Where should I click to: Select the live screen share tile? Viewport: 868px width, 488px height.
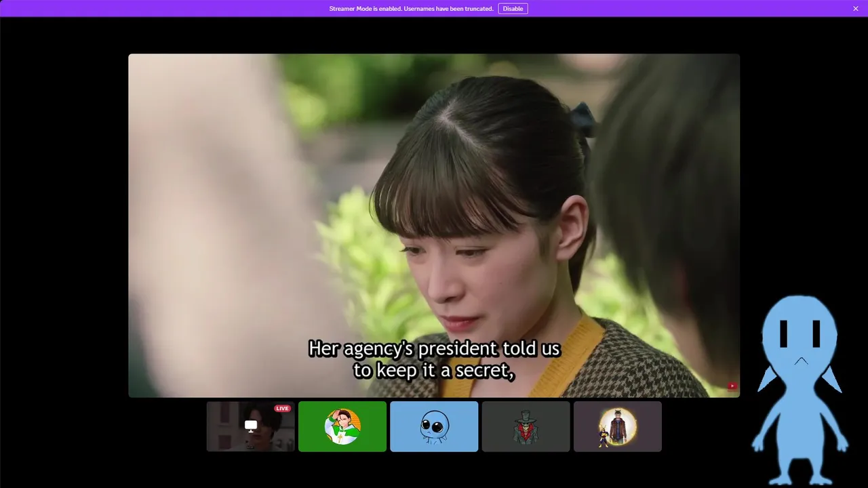pyautogui.click(x=250, y=426)
